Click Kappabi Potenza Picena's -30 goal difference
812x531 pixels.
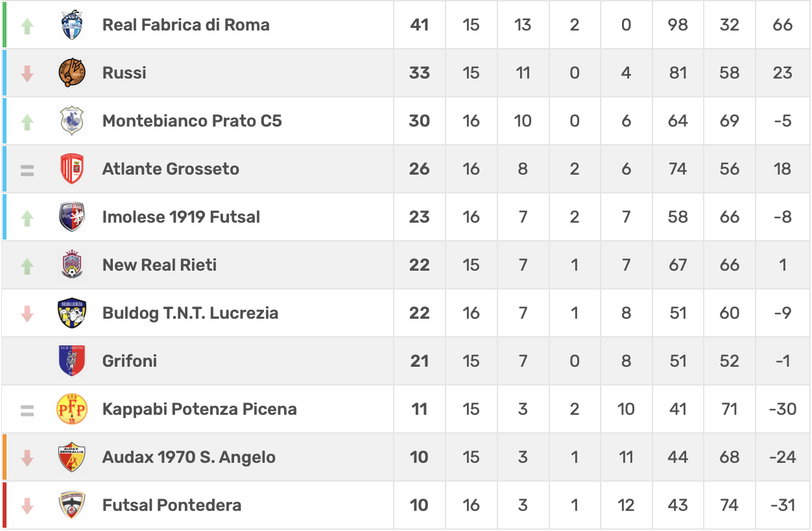point(783,409)
